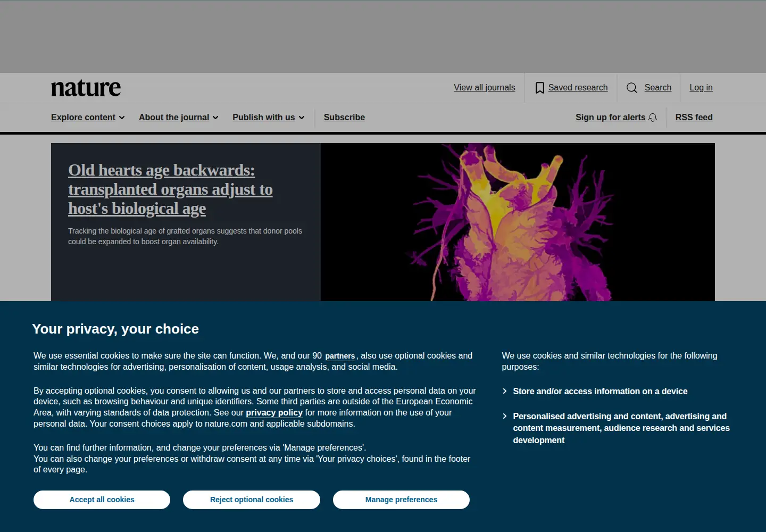Viewport: 766px width, 532px height.
Task: Click the magnifying glass search icon
Action: 632,88
